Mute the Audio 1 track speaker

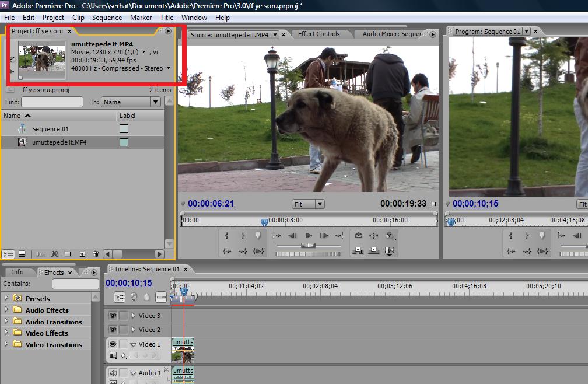pyautogui.click(x=113, y=373)
